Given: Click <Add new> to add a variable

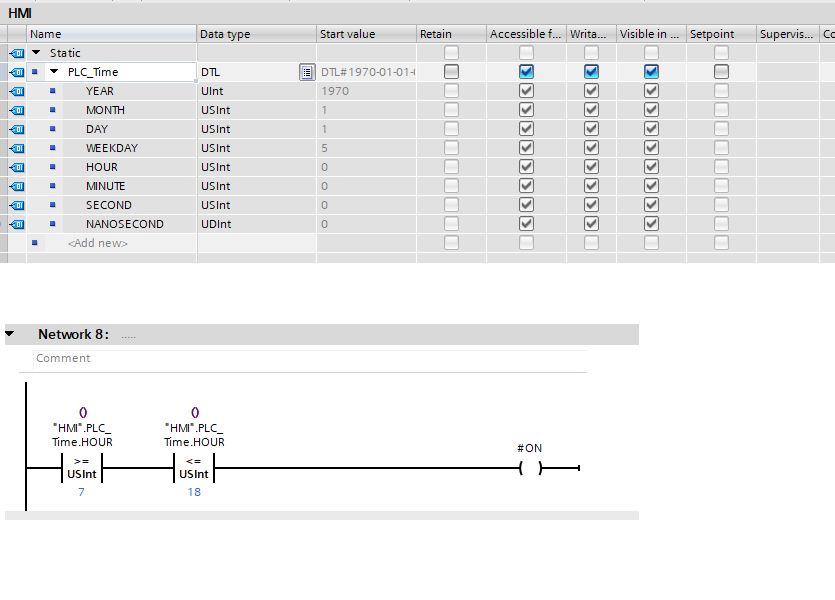Looking at the screenshot, I should 98,243.
